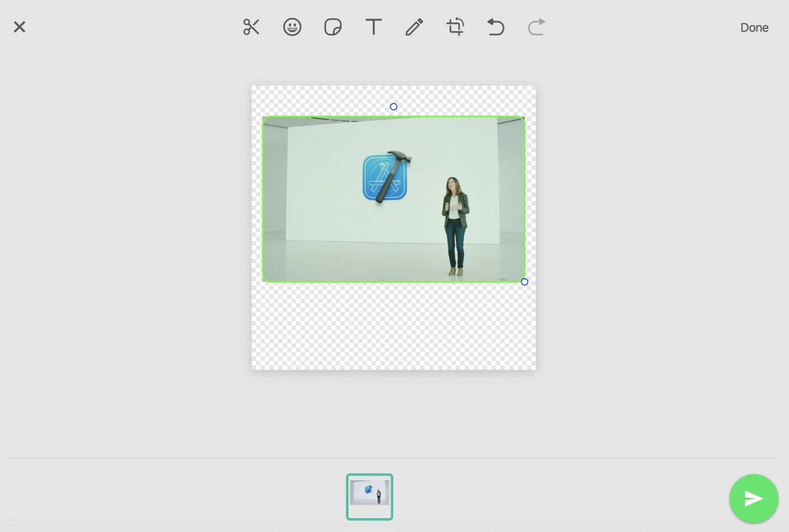Click the resize handle at the image's bottom-right corner
The width and height of the screenshot is (789, 532).
pos(524,282)
